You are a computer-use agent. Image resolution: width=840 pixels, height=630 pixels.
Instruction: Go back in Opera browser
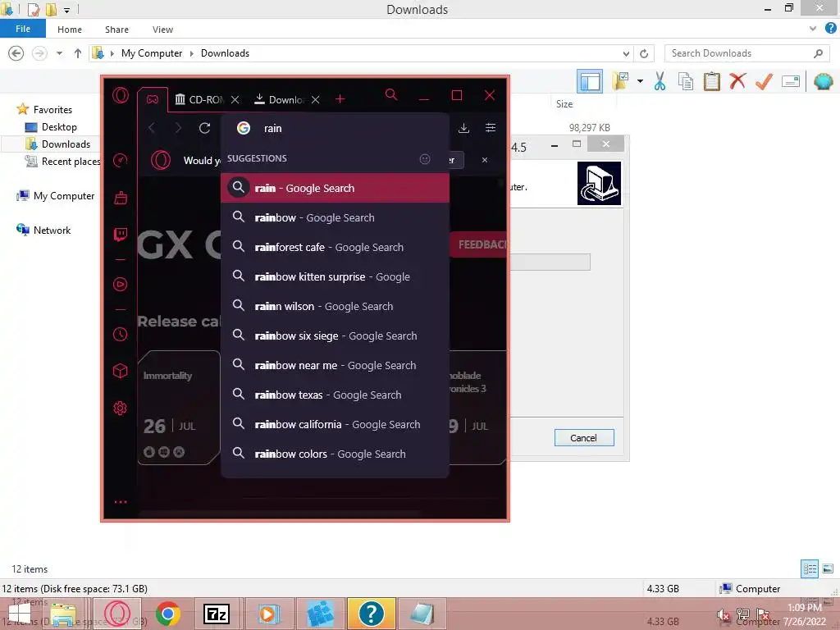[152, 128]
